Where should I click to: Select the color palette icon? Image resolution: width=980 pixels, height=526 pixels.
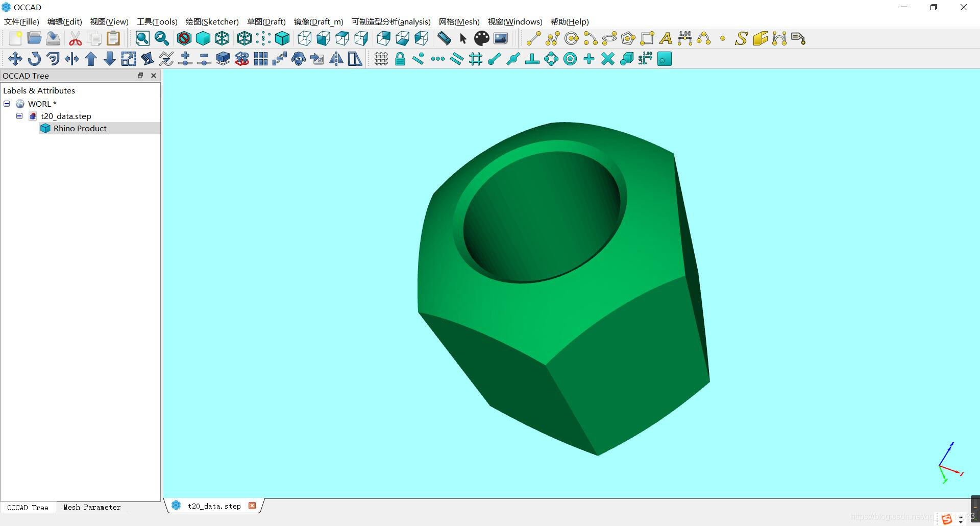click(x=481, y=39)
